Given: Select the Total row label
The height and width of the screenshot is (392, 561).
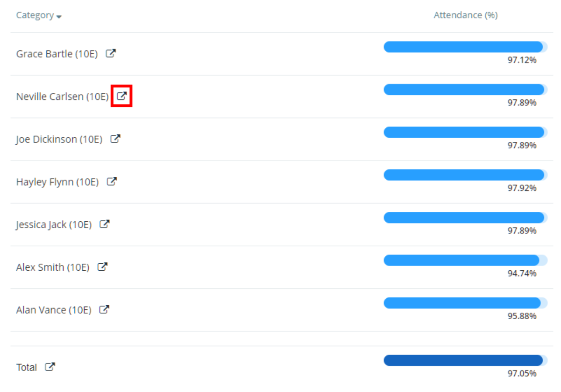Looking at the screenshot, I should click(27, 367).
